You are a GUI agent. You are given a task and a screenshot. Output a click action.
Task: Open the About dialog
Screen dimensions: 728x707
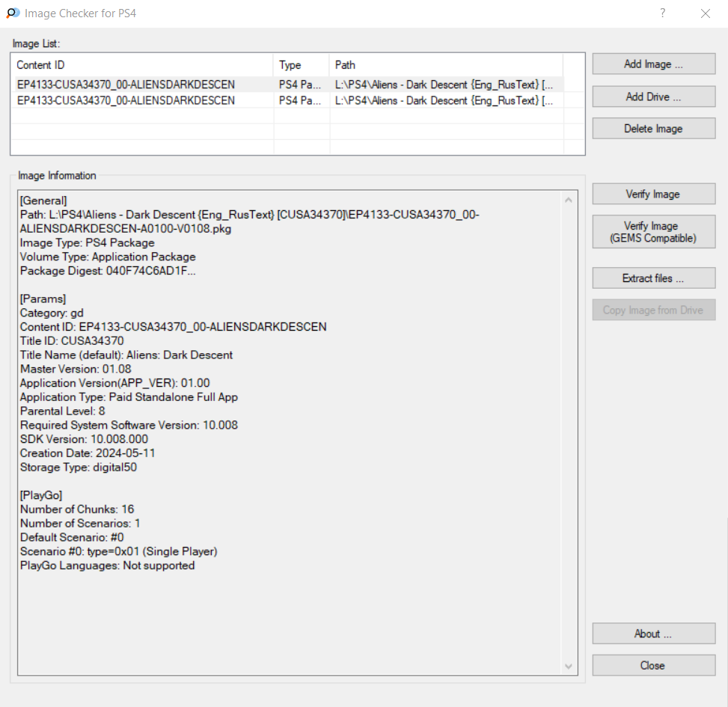pos(653,634)
